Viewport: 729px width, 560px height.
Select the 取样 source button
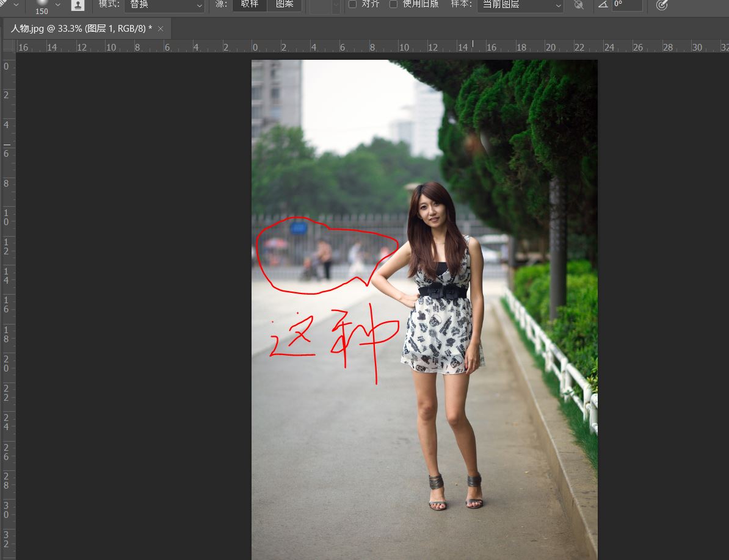coord(250,5)
